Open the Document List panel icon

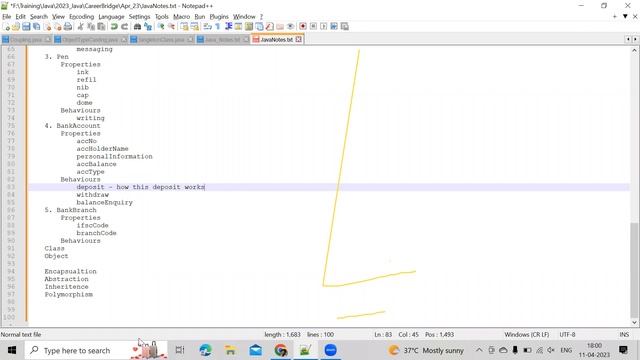point(259,27)
